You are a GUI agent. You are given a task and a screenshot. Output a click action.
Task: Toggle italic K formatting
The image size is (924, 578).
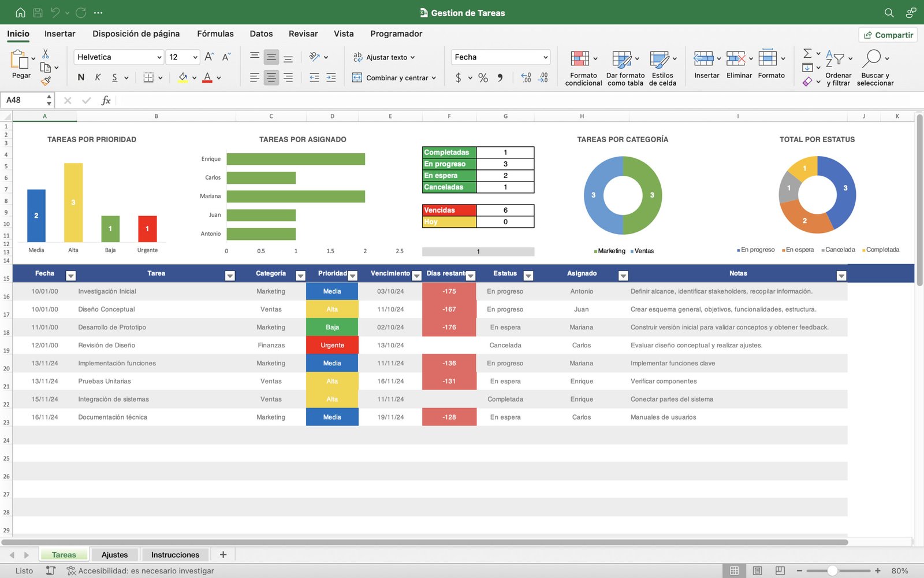coord(98,77)
